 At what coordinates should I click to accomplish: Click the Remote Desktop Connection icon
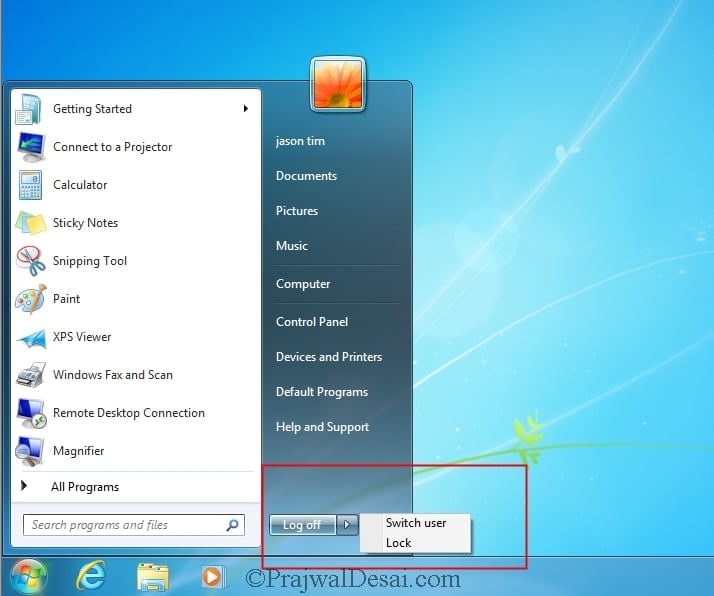point(31,413)
